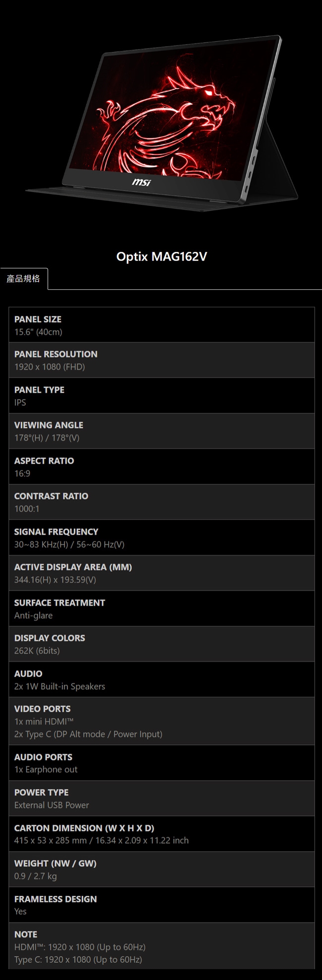Click the MSI logo on monitor bezel

141,183
